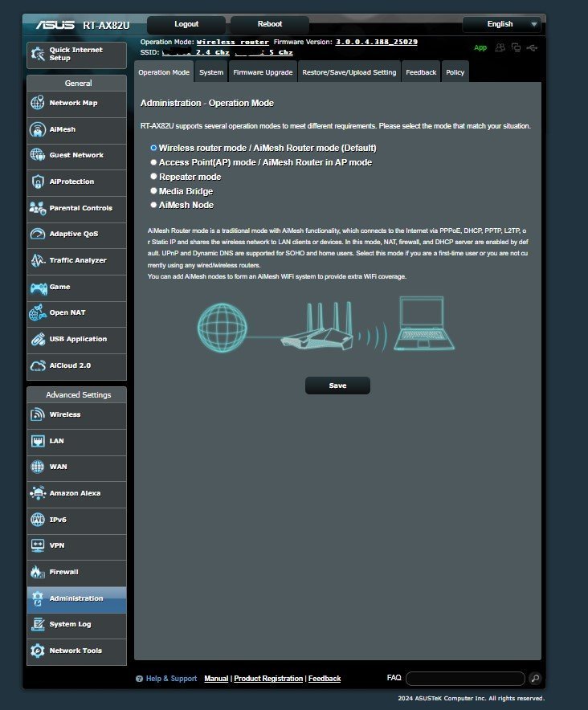Open the Restore/Save/Upload Setting tab
Viewport: 588px width, 710px height.
pos(349,72)
